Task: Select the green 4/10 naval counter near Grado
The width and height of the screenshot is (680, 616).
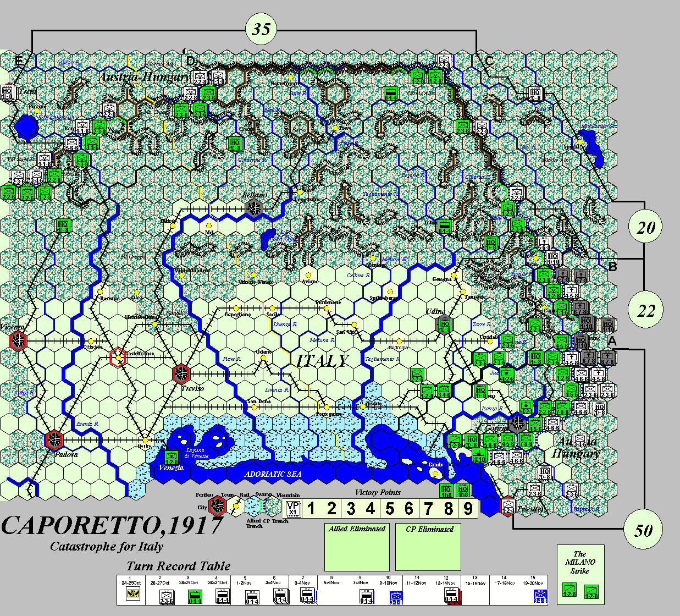Action: pyautogui.click(x=479, y=456)
